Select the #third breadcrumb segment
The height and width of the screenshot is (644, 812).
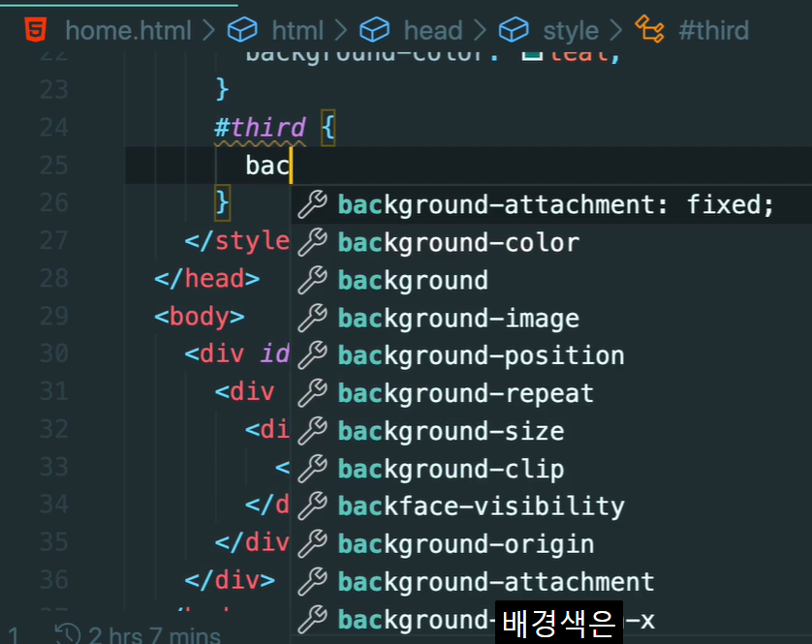(713, 31)
